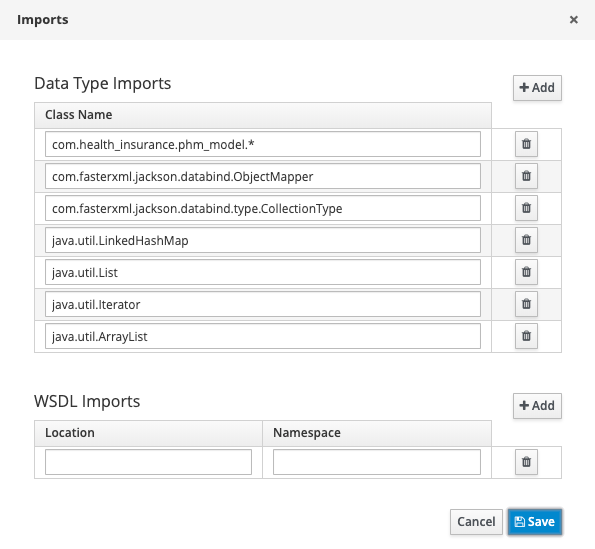Add a new WSDL Import

(x=537, y=406)
